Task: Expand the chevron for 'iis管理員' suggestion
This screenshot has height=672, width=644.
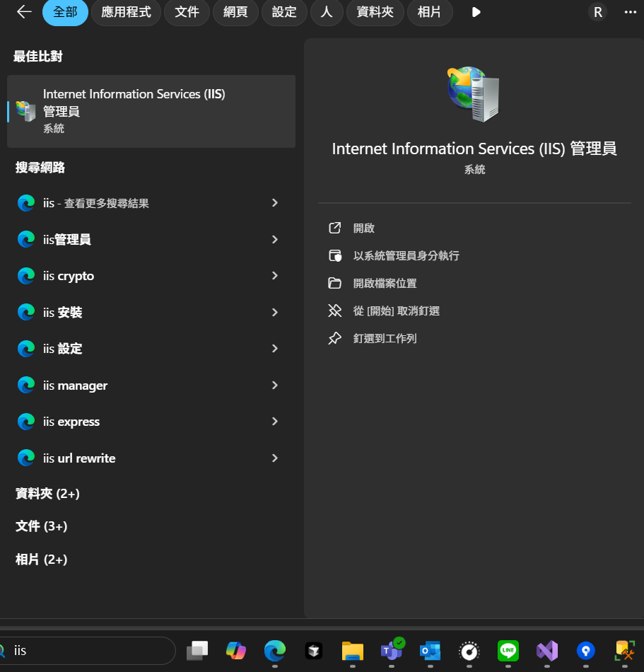Action: pos(275,240)
